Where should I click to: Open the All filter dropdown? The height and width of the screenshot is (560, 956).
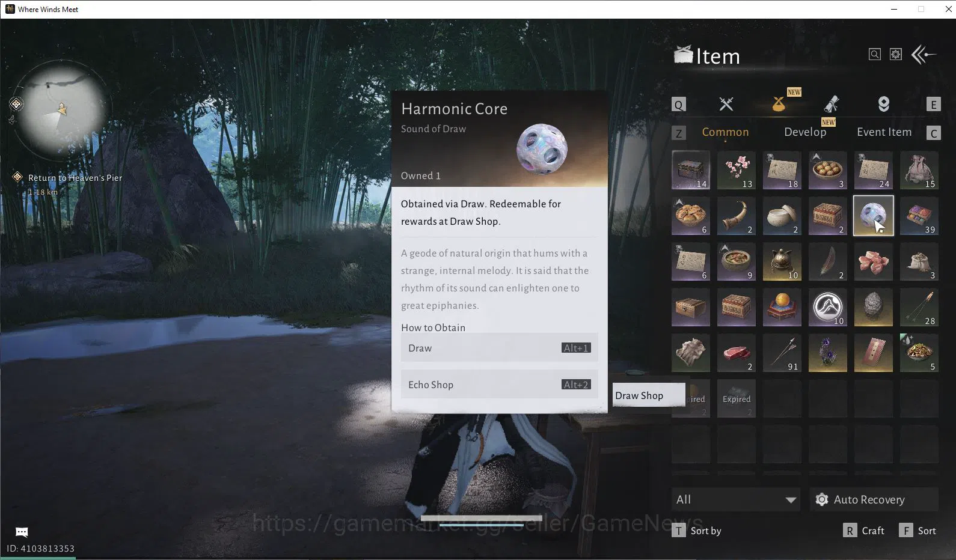[x=735, y=499]
